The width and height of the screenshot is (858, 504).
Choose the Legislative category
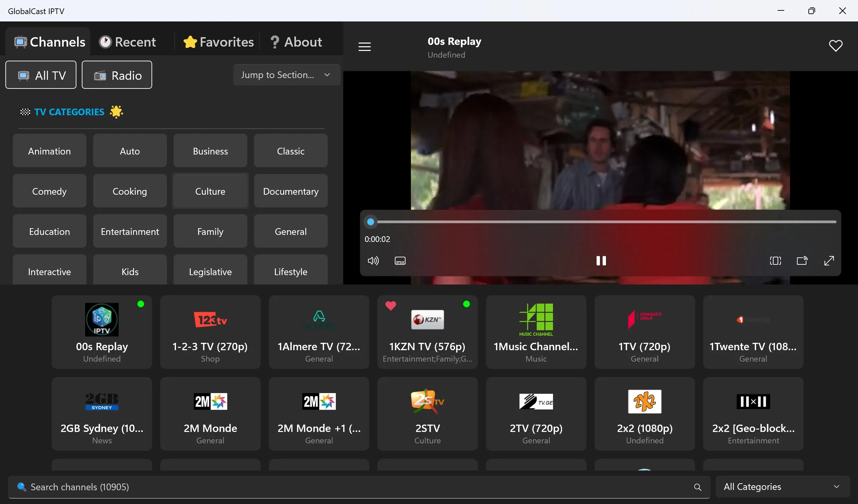210,270
